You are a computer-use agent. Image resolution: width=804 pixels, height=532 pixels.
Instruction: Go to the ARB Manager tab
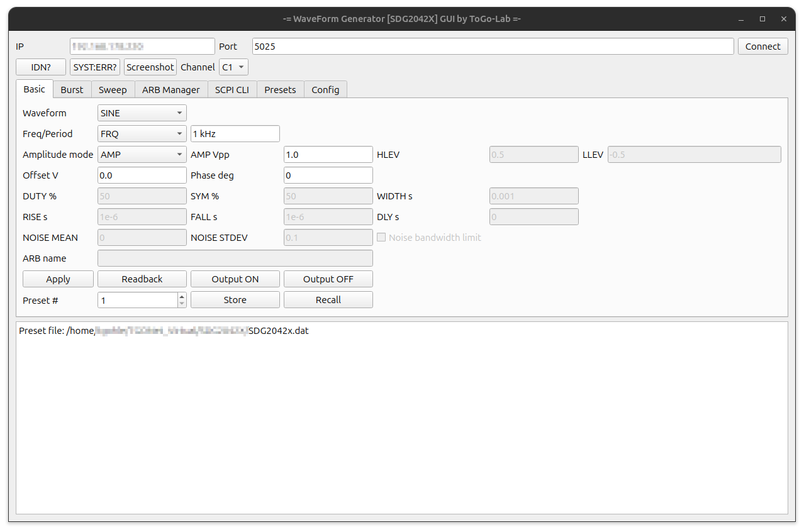tap(170, 90)
